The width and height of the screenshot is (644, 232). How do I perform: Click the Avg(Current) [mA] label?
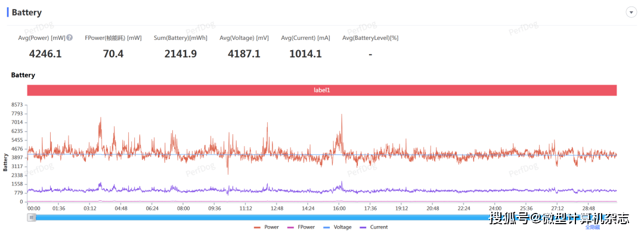[x=305, y=38]
